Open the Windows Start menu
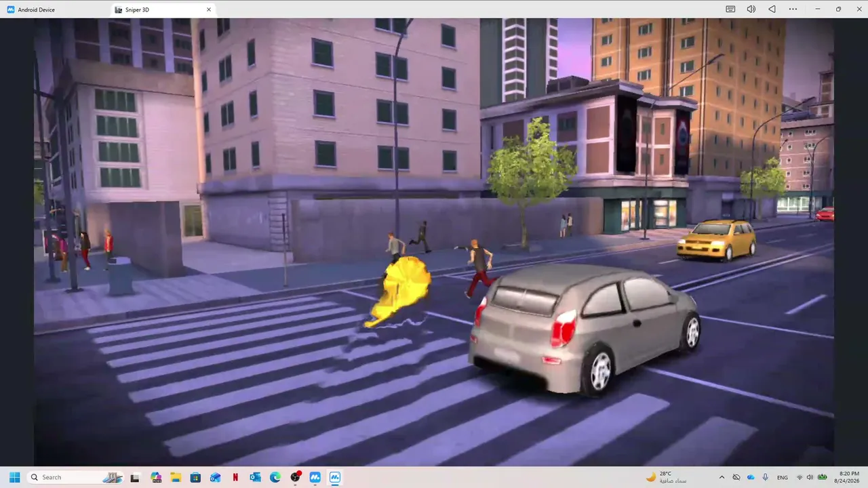Image resolution: width=868 pixels, height=488 pixels. pos(14,477)
